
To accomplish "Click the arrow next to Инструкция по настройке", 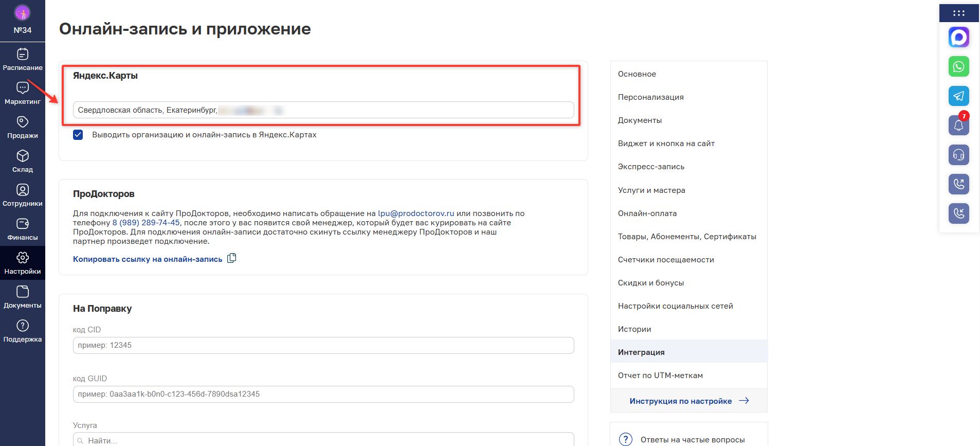I will pos(744,401).
